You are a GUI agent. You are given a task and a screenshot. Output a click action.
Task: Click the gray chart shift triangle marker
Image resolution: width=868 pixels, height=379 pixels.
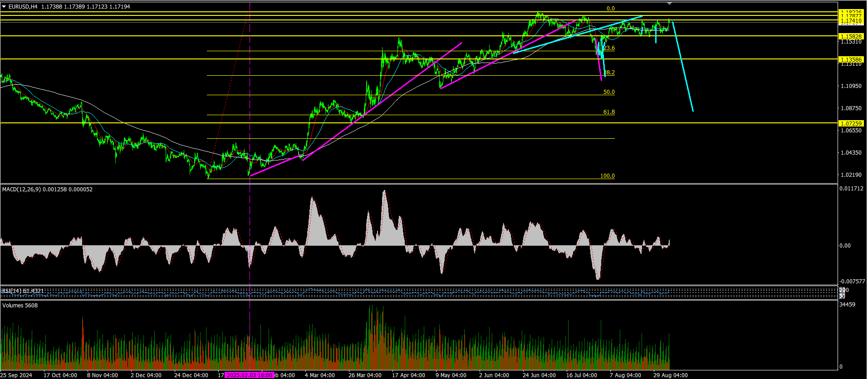[670, 3]
